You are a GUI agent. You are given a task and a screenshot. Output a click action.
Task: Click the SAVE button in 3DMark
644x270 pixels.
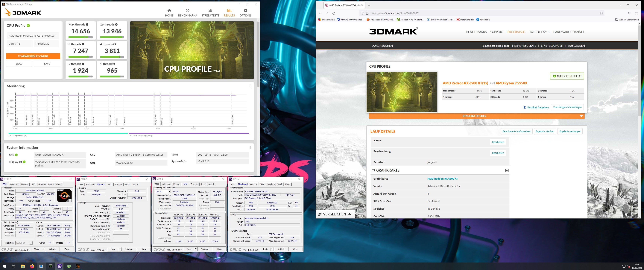point(47,64)
